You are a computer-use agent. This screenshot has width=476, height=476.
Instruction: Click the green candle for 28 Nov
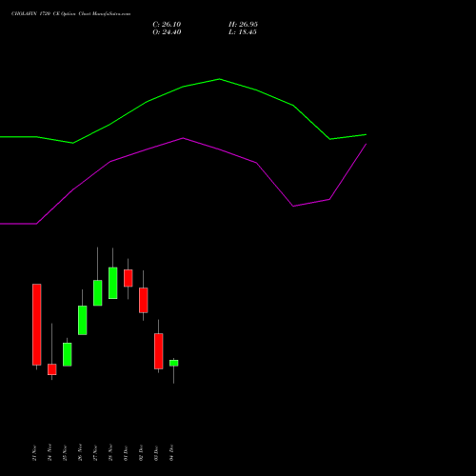click(x=113, y=283)
